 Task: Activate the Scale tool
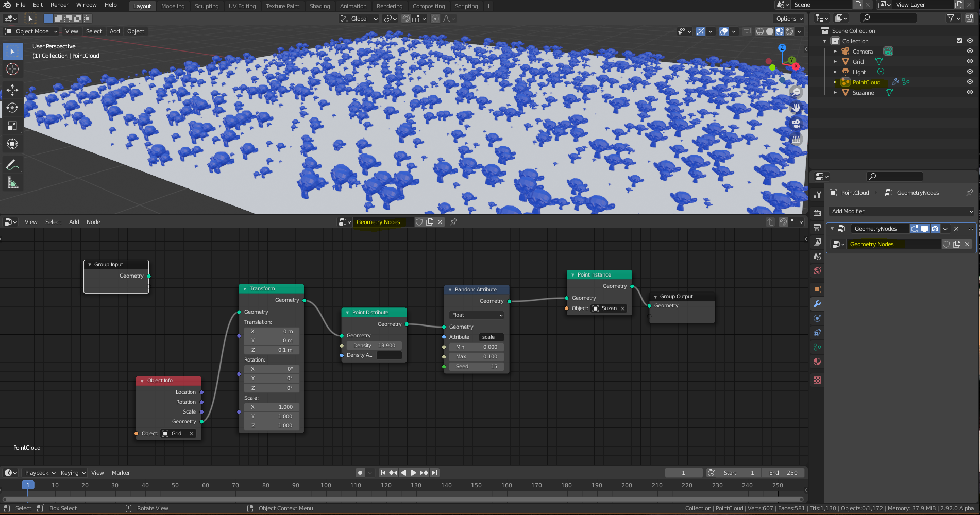click(12, 126)
